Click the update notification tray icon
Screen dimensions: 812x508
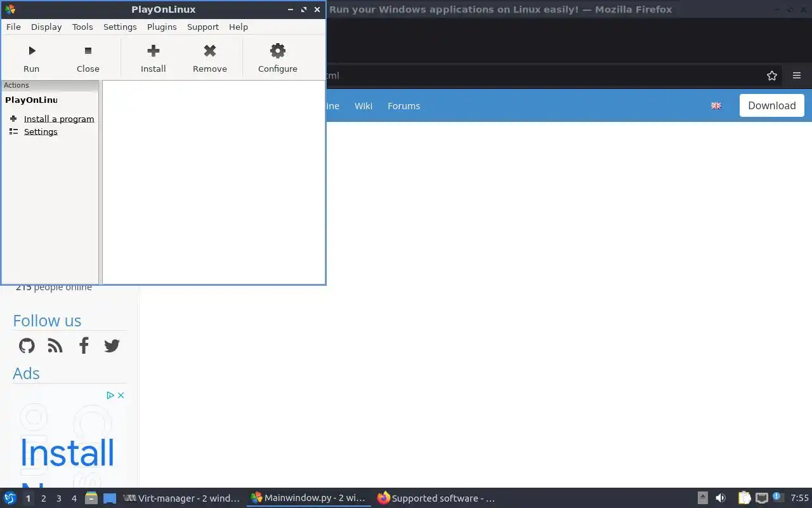[778, 498]
